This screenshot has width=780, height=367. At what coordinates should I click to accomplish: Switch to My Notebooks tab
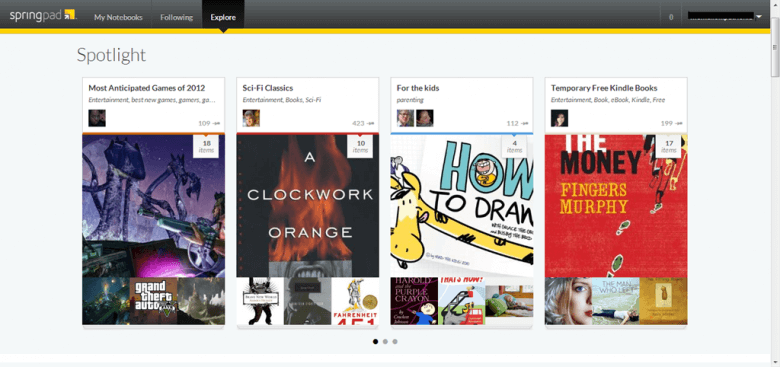coord(118,17)
